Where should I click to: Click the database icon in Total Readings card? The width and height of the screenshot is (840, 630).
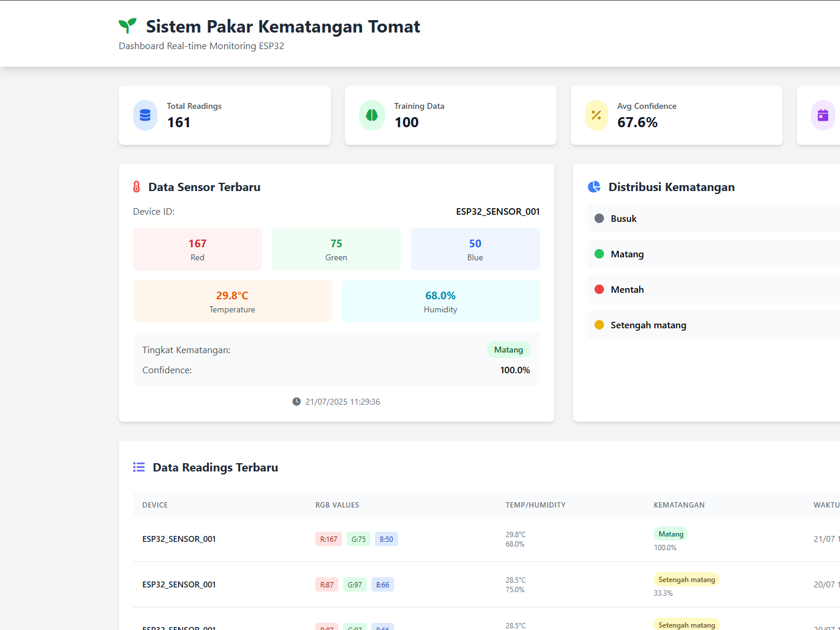click(145, 115)
